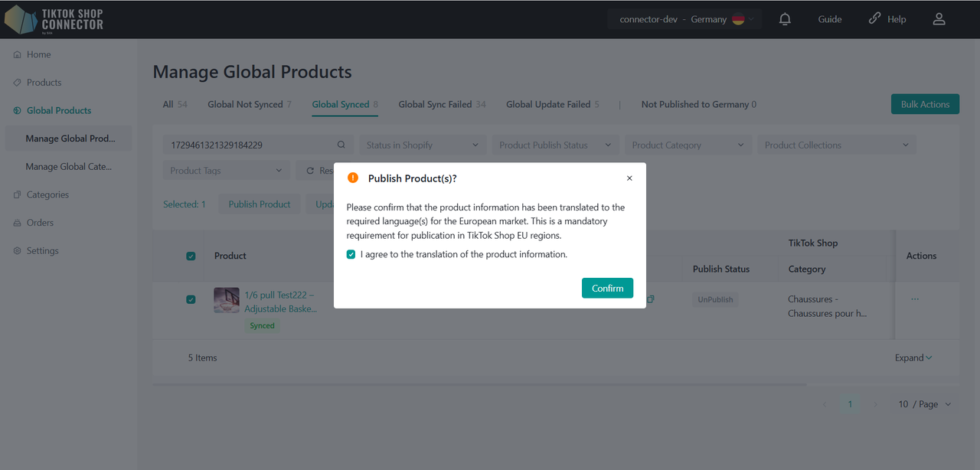Click the TikTok Shop Connector logo
The image size is (980, 470).
point(54,19)
